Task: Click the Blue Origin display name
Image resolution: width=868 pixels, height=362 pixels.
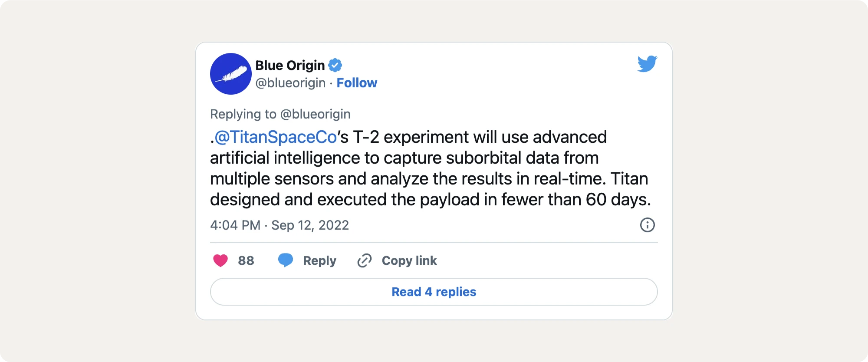Action: pyautogui.click(x=290, y=66)
